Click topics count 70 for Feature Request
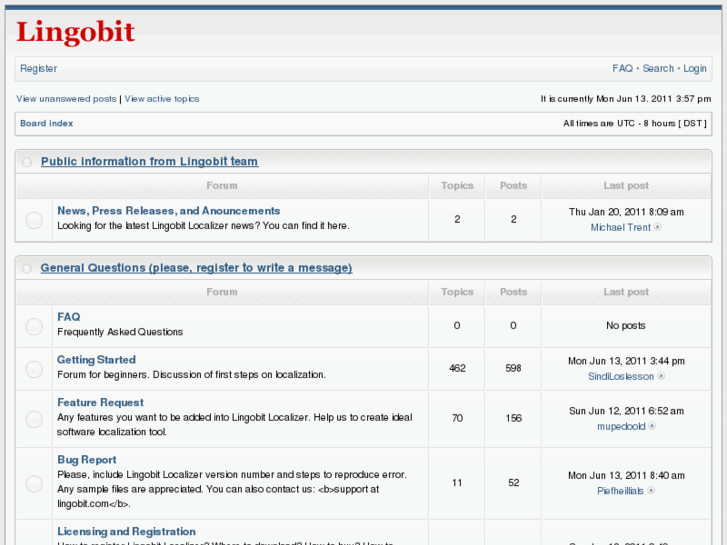 pos(457,418)
